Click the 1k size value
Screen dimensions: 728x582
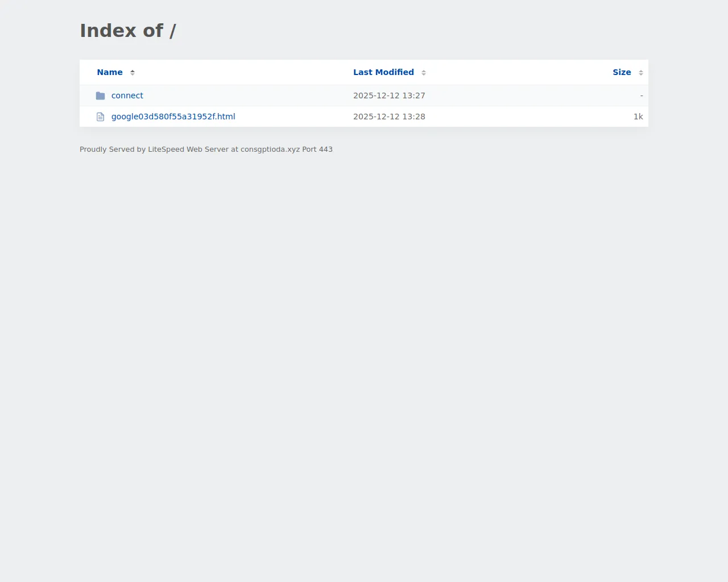pos(638,117)
